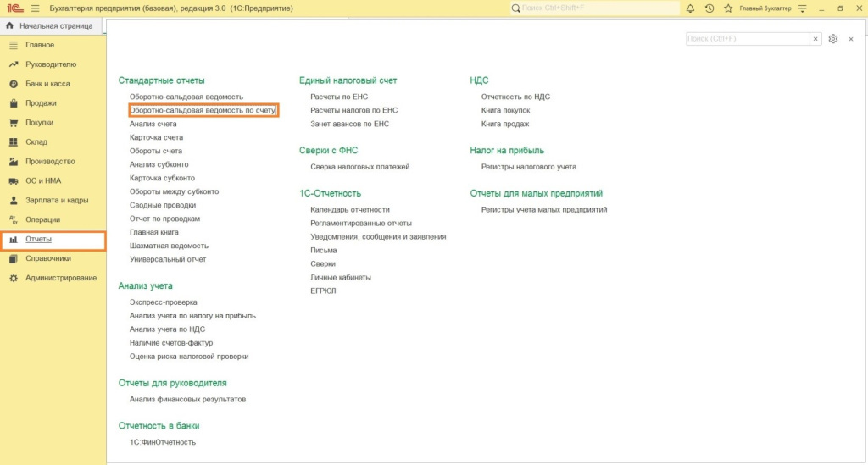
Task: Open 1С:ФинОтчетность
Action: coord(163,442)
